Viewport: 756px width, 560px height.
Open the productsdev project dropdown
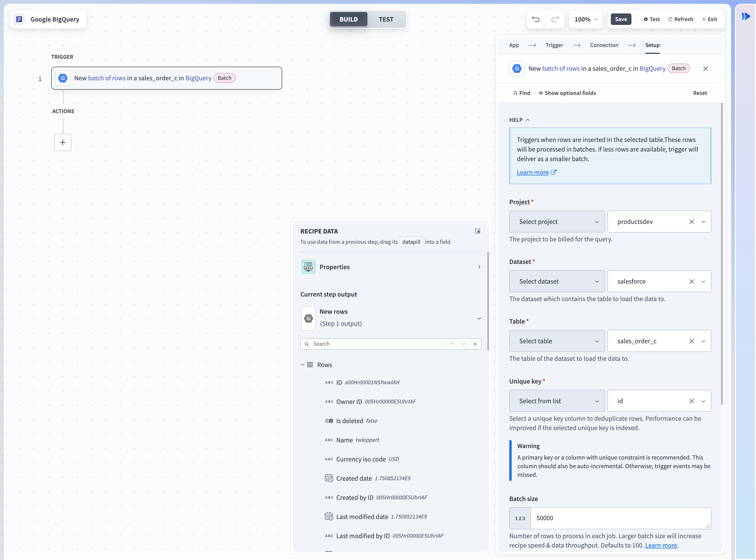[x=703, y=222]
